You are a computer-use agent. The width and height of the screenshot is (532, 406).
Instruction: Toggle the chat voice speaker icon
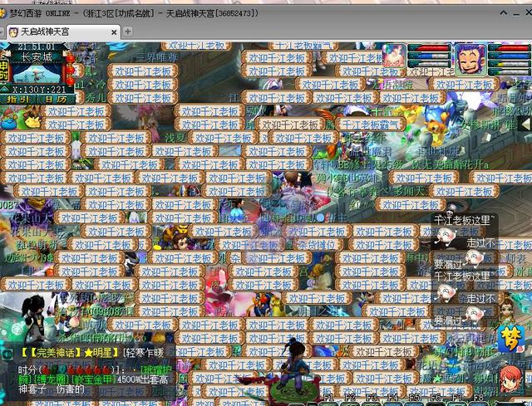(7, 354)
